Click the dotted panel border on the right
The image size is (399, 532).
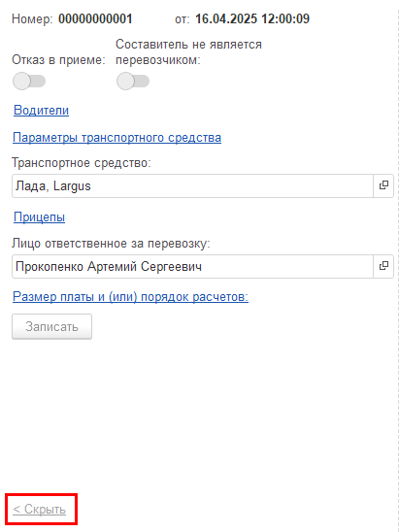[x=397, y=266]
